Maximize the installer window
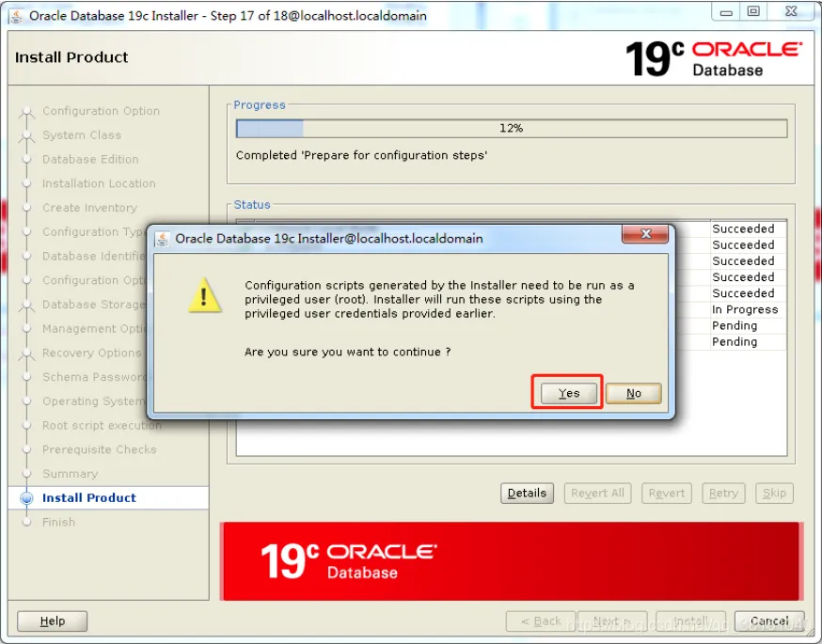 coord(753,11)
